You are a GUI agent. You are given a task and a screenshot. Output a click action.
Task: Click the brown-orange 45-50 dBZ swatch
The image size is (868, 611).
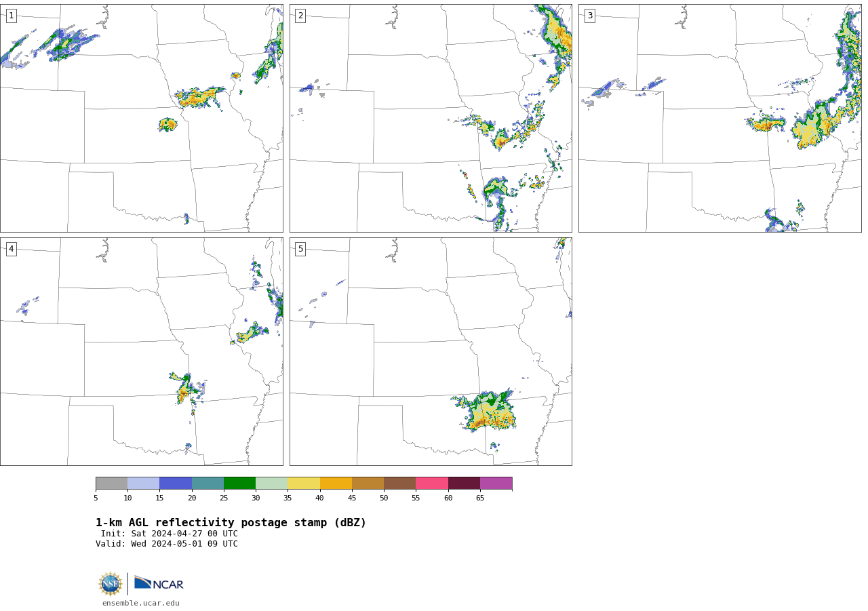click(x=368, y=484)
